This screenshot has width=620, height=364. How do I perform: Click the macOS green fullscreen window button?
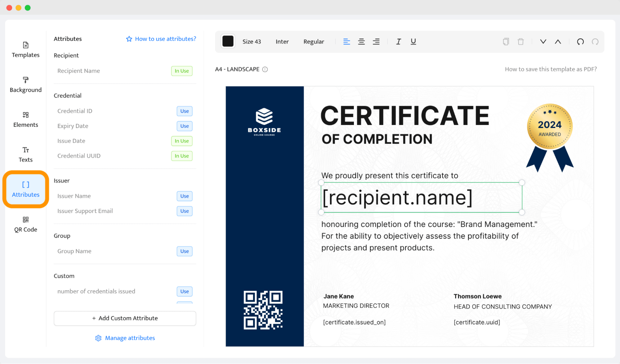click(x=28, y=8)
